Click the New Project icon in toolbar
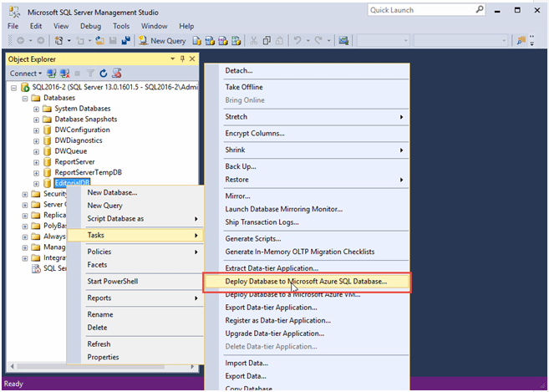549x392 pixels. 58,41
